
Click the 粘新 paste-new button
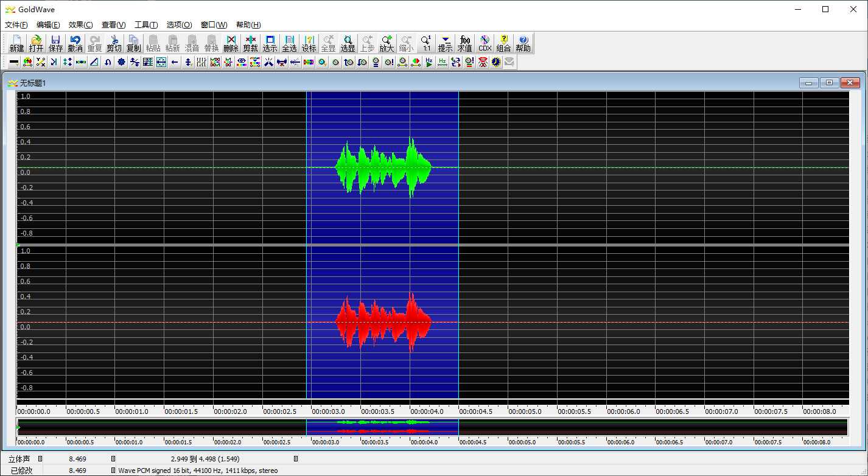pos(172,43)
